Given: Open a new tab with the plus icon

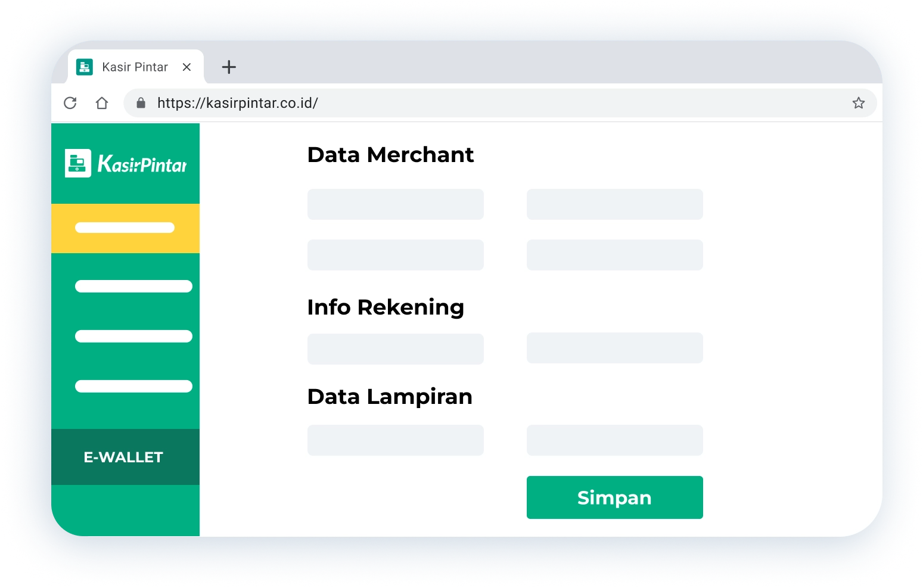Looking at the screenshot, I should 229,67.
